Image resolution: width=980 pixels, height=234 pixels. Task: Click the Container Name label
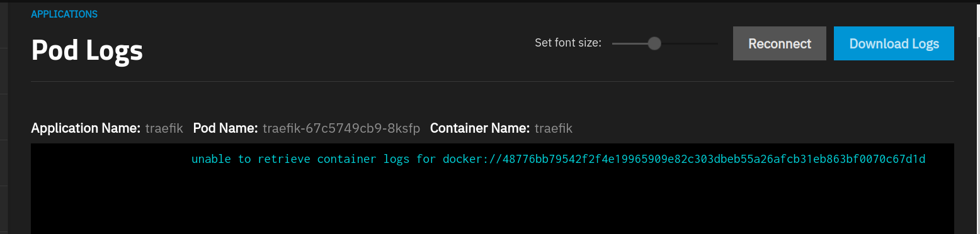[480, 128]
